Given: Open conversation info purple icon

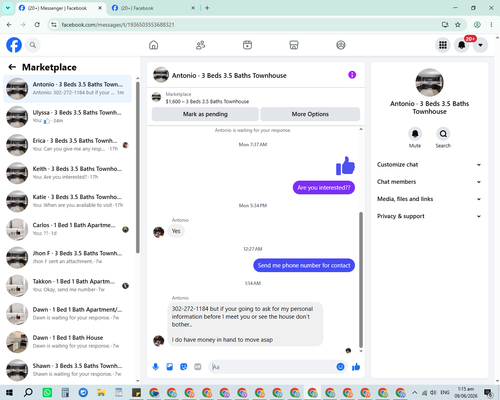Looking at the screenshot, I should (x=352, y=75).
